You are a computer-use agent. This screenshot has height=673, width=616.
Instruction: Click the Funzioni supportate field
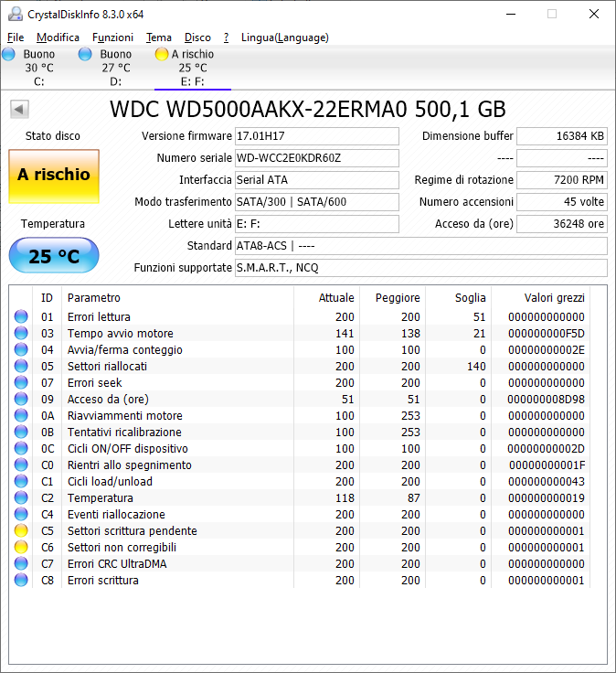[421, 268]
